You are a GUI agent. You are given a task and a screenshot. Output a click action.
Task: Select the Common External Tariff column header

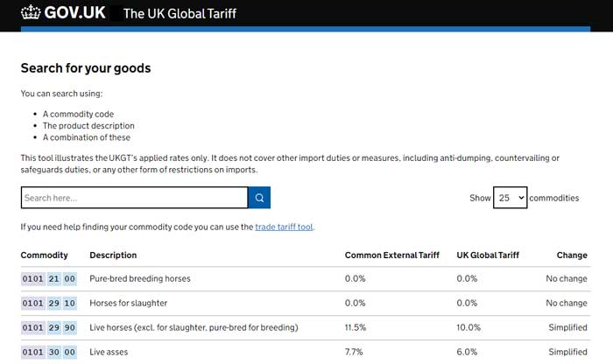click(392, 255)
